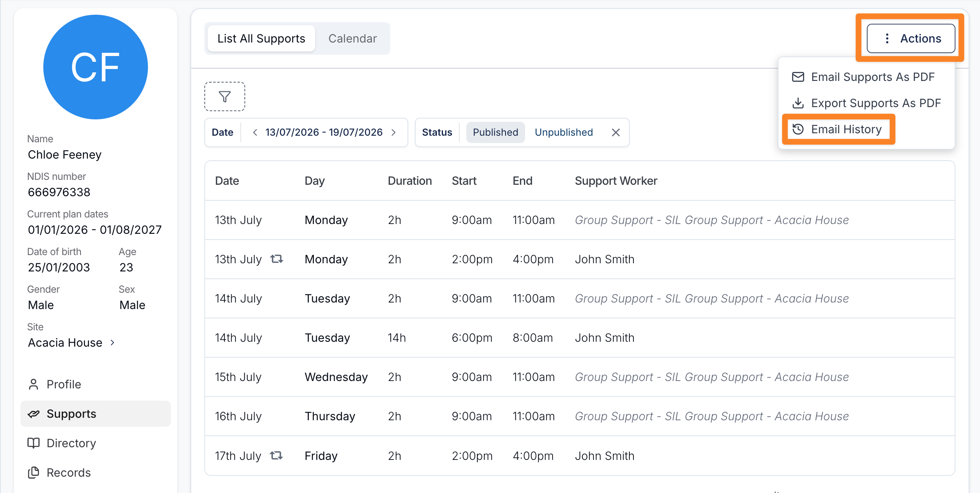Open the filter funnel icon
This screenshot has height=493, width=980.
click(x=224, y=96)
